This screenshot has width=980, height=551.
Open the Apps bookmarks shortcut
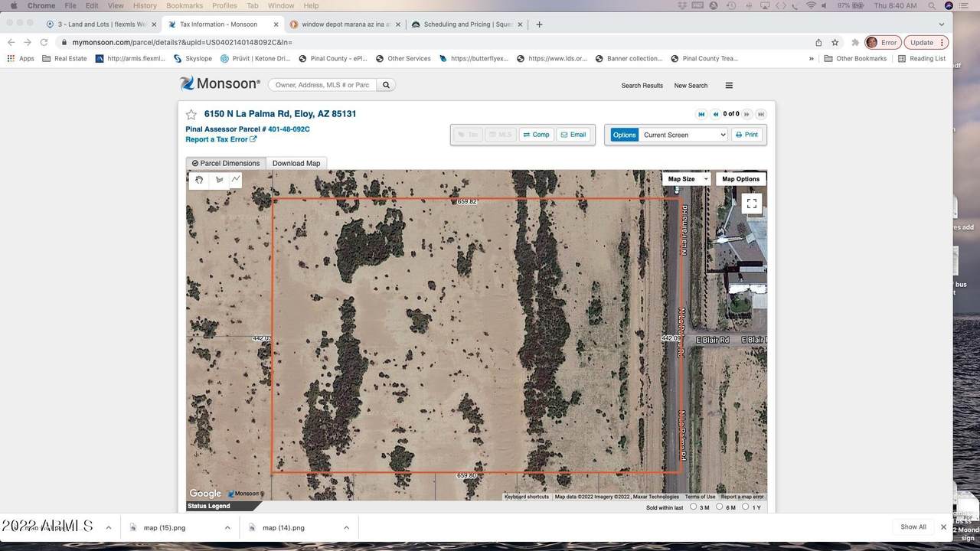pyautogui.click(x=21, y=58)
